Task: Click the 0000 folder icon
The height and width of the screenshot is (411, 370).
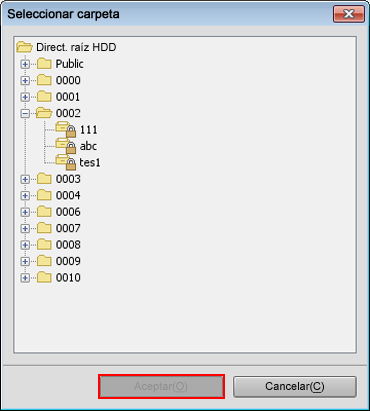Action: coord(44,80)
